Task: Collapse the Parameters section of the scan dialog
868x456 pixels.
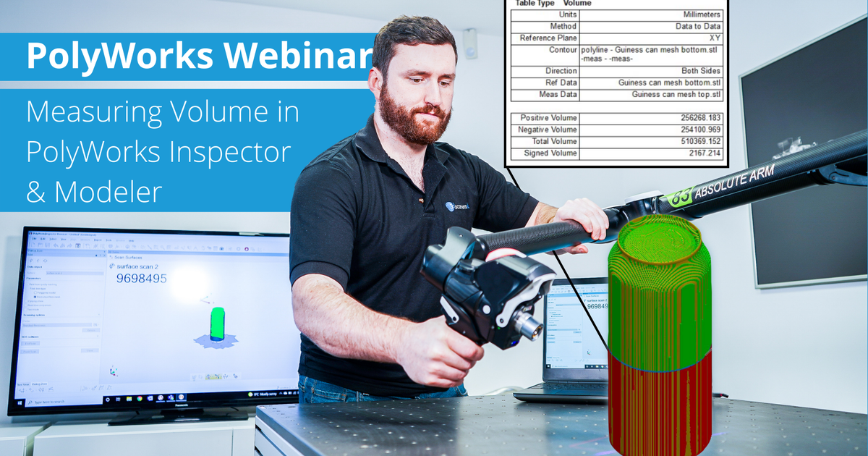Action: coord(35,279)
